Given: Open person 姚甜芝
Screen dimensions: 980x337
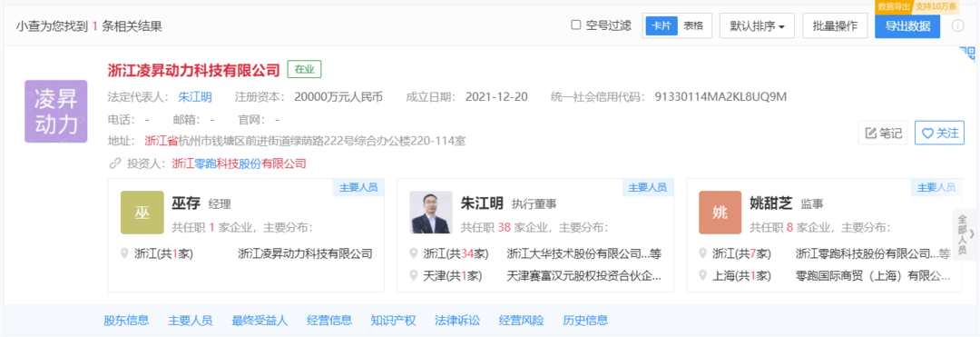Looking at the screenshot, I should 771,203.
